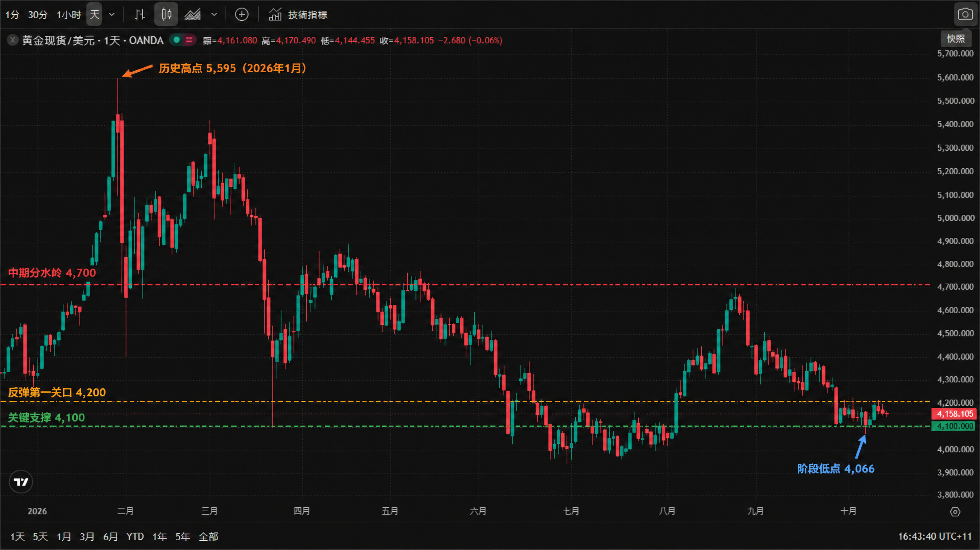Switch to candlestick chart style

166,15
